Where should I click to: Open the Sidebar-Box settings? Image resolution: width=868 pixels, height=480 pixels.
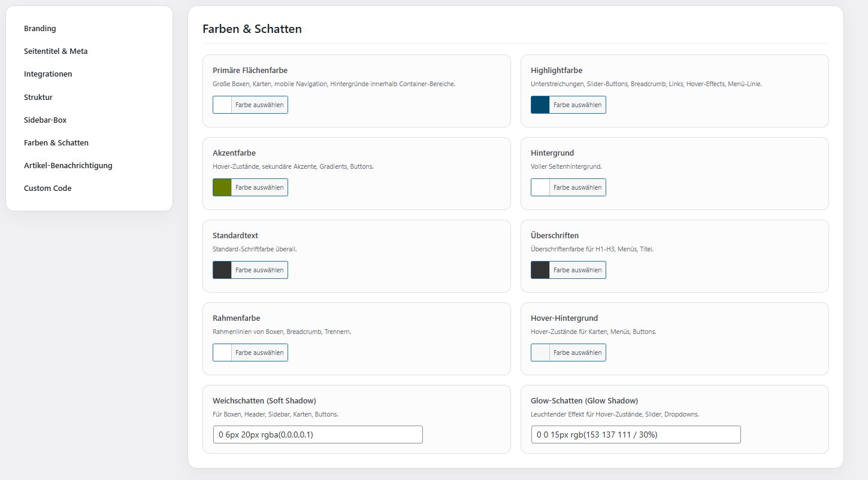(x=45, y=120)
